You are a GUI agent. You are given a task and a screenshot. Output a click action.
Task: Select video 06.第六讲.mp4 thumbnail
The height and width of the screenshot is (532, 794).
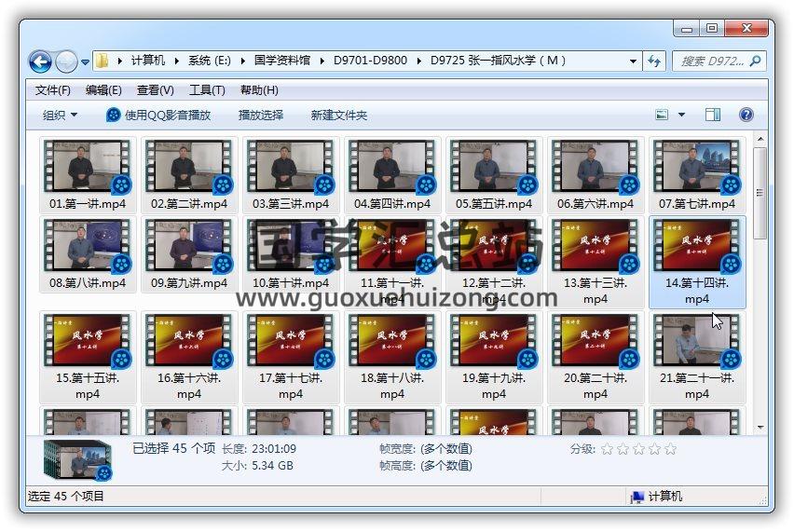pos(595,167)
